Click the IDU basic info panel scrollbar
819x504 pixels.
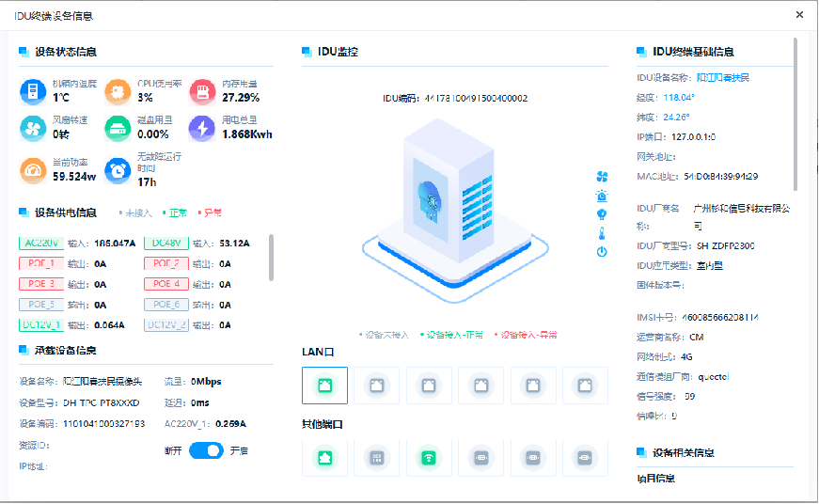[x=796, y=113]
